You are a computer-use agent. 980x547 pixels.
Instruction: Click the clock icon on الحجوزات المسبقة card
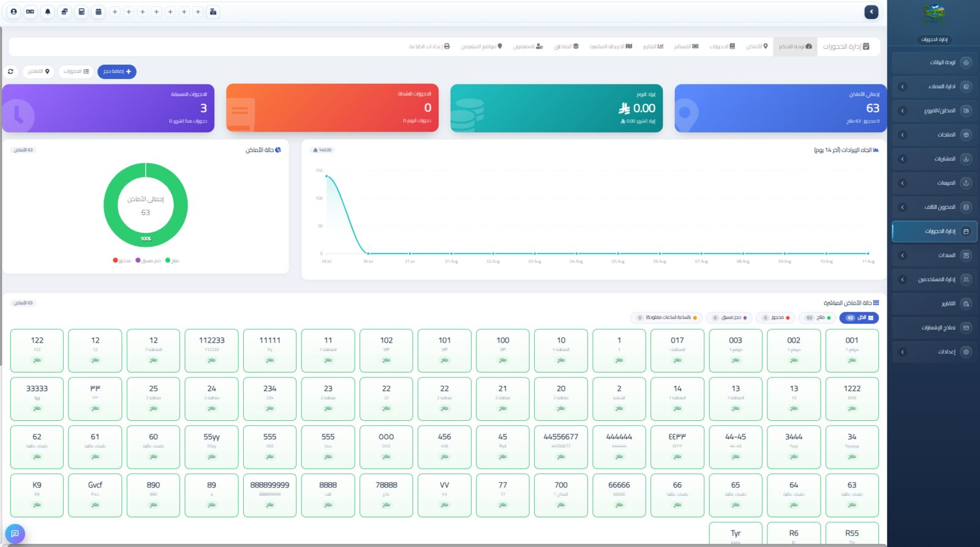pyautogui.click(x=18, y=115)
